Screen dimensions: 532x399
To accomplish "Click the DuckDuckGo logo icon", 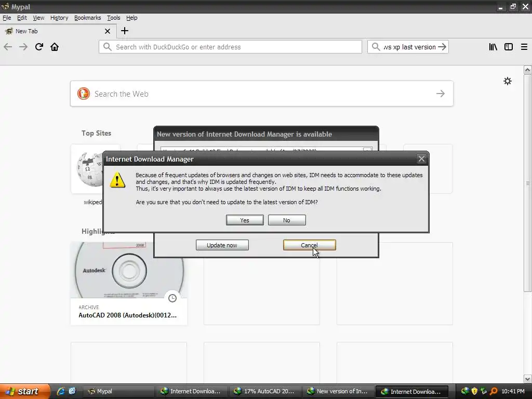I will [84, 94].
